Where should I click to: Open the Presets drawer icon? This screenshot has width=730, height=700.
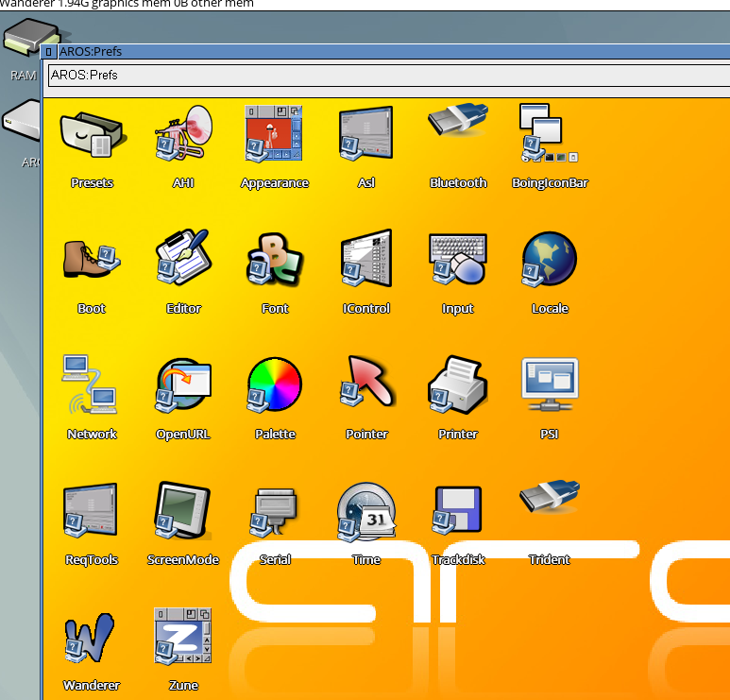tap(92, 134)
